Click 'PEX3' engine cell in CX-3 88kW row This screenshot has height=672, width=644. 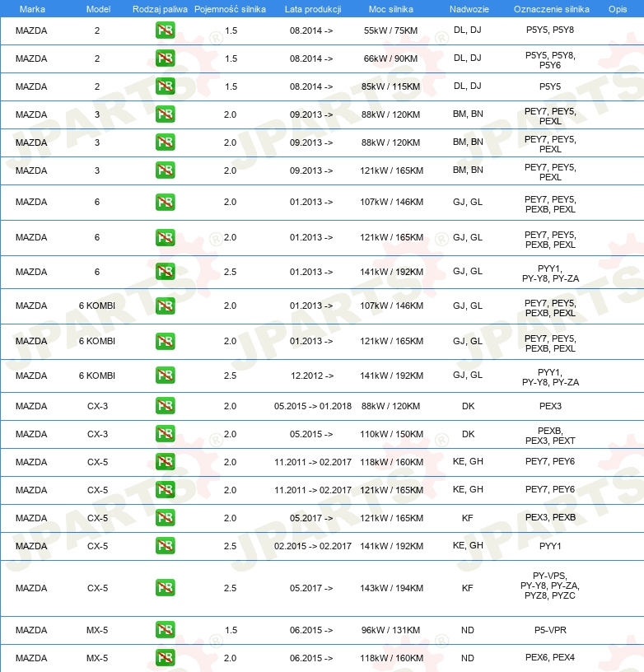tap(550, 406)
